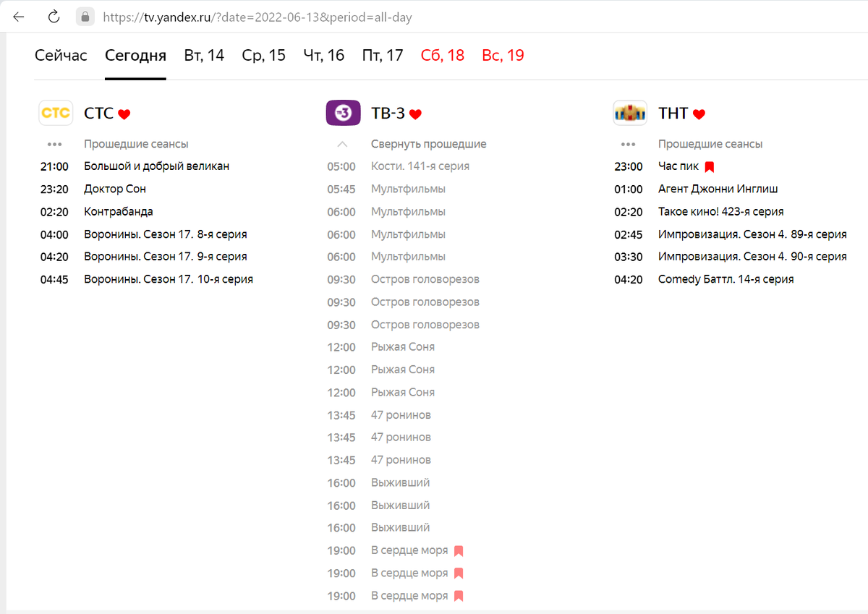Open Такое кино! 423-я серия

click(x=721, y=212)
